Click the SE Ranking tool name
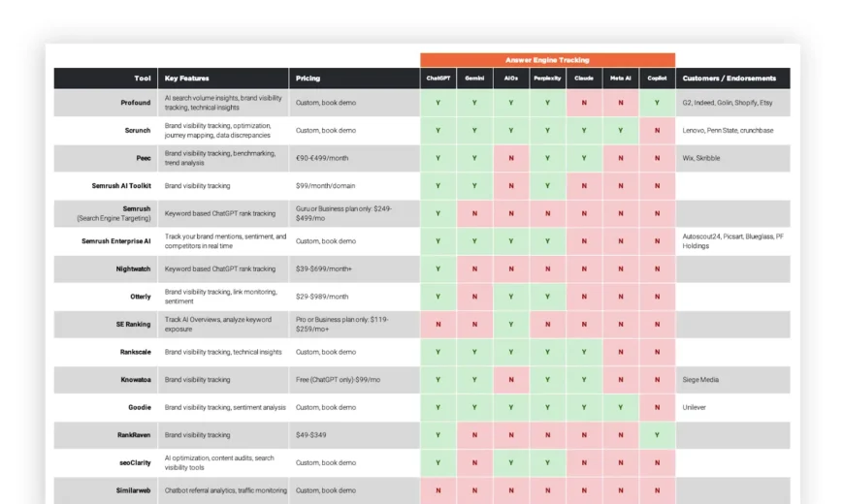The height and width of the screenshot is (504, 844). (x=134, y=325)
